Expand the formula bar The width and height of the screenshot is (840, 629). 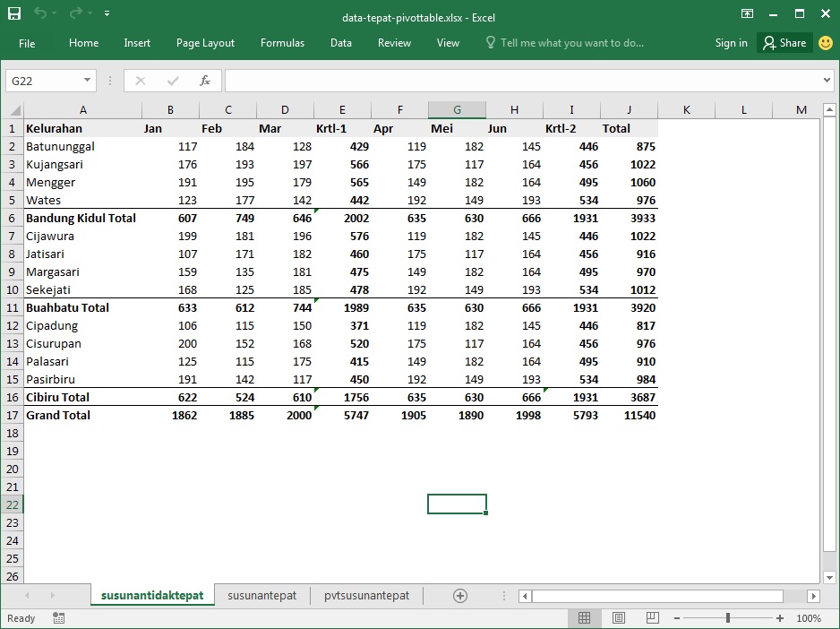[825, 80]
